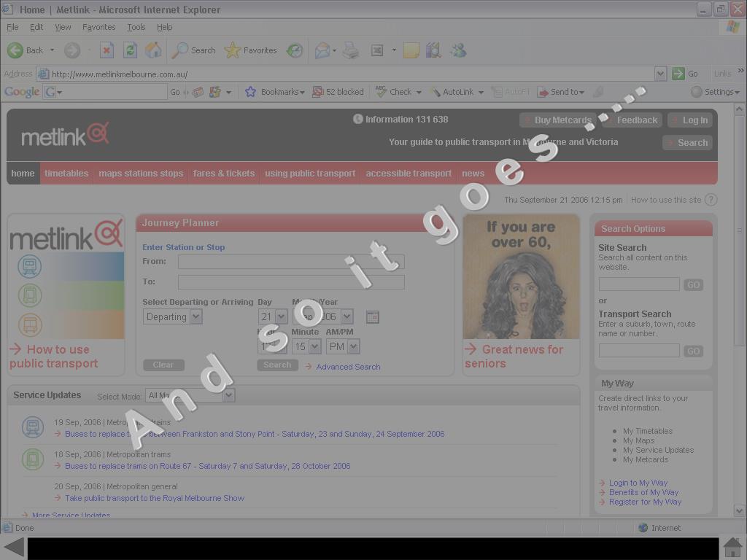Click the help question mark icon

(x=711, y=200)
